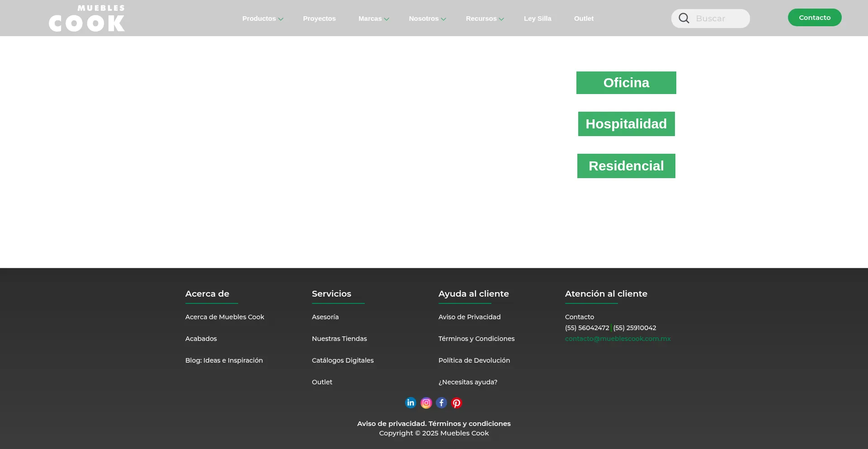
Task: Expand the Recursos dropdown menu
Action: (484, 19)
